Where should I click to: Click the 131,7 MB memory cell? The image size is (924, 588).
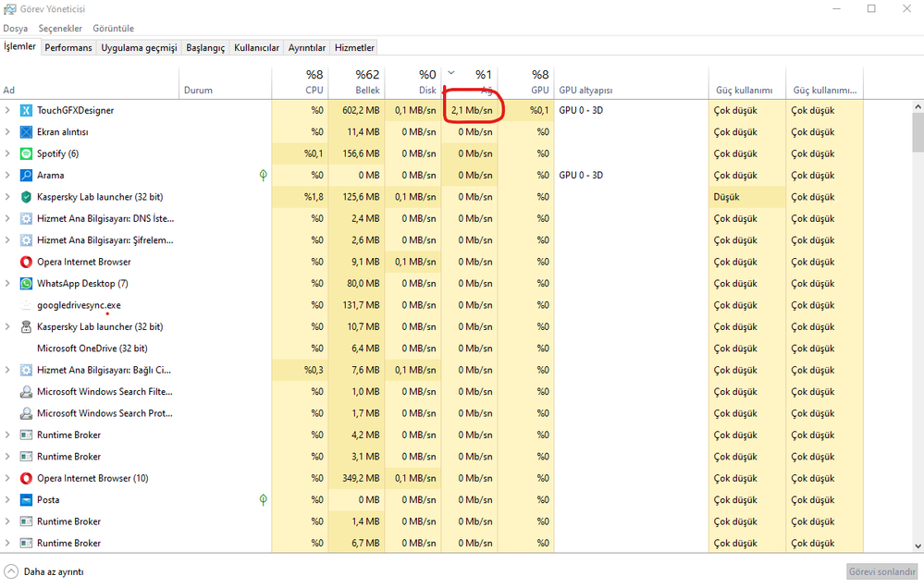click(x=356, y=305)
